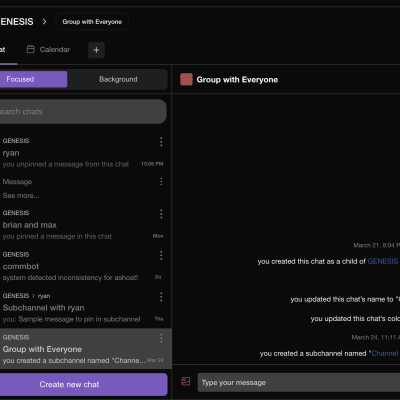400x400 pixels.
Task: Open kebab menu next to pinned Message preview
Action: tap(161, 182)
